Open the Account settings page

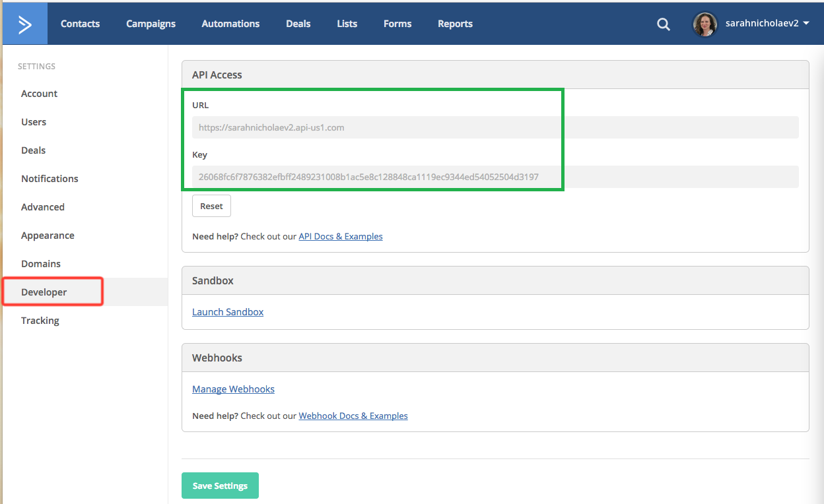39,93
